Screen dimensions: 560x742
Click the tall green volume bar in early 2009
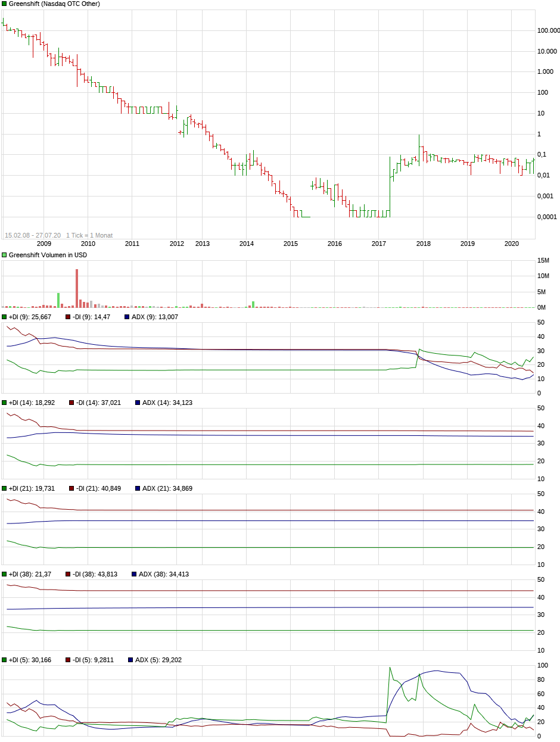pyautogui.click(x=58, y=300)
